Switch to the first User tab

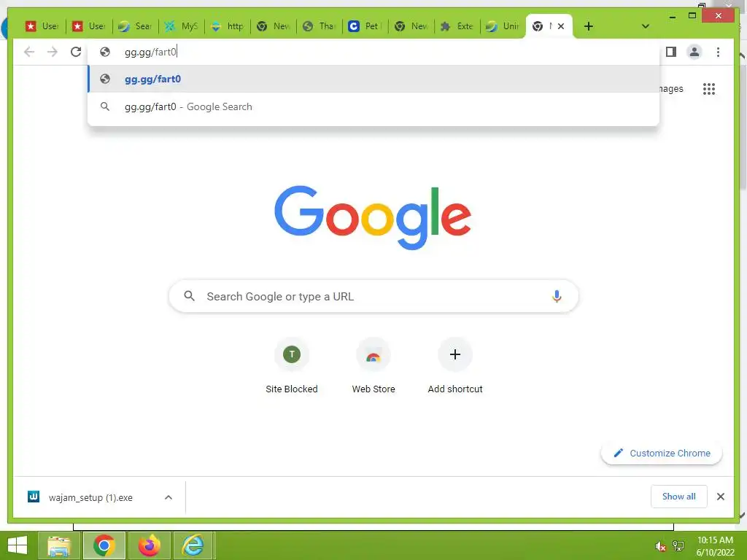(x=42, y=26)
